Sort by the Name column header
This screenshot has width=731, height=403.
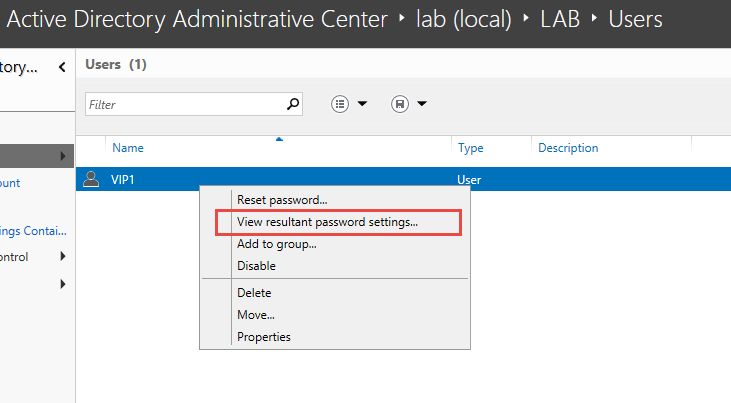pyautogui.click(x=128, y=148)
